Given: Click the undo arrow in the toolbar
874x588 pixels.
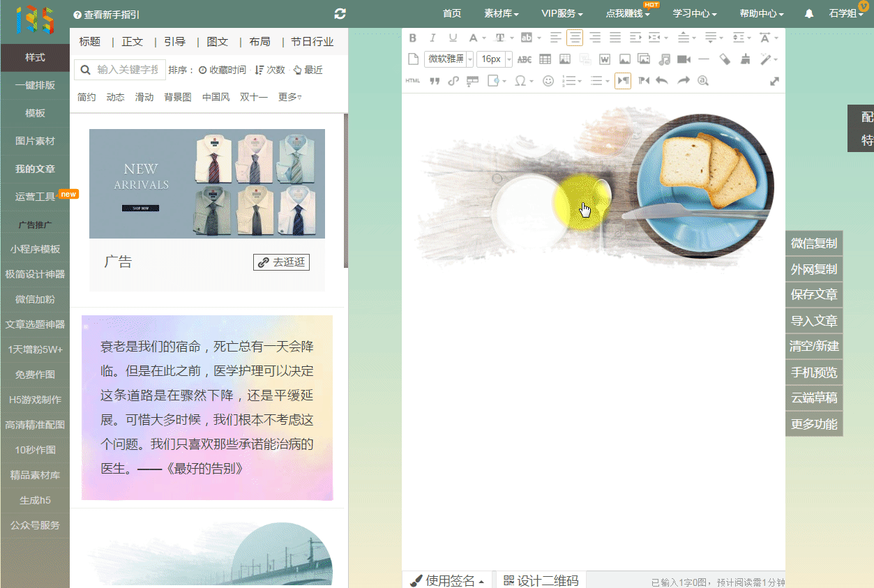Looking at the screenshot, I should click(662, 81).
